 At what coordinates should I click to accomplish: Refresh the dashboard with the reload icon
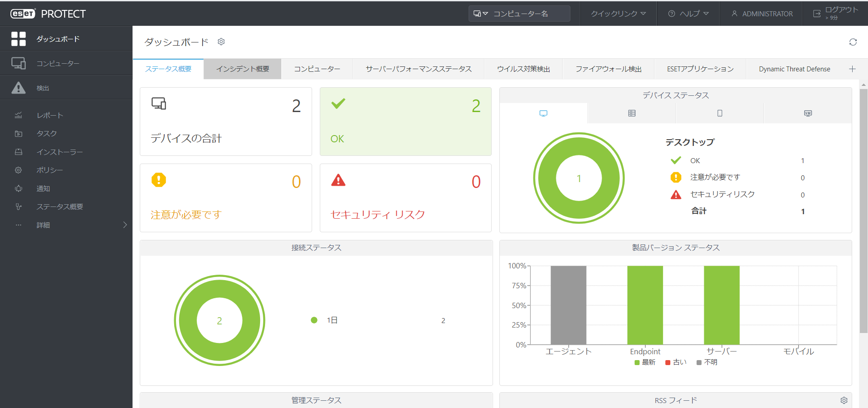coord(853,42)
